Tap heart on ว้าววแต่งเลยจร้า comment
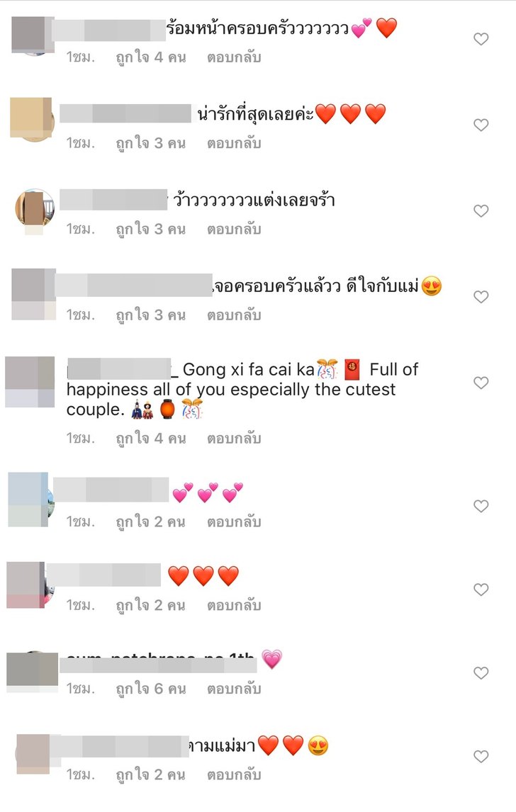Viewport: 516px width, 812px height. point(481,210)
